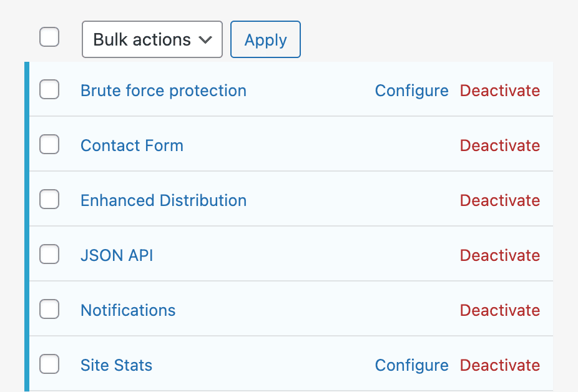Viewport: 578px width, 392px height.
Task: Click the Contact Form module link
Action: (132, 145)
